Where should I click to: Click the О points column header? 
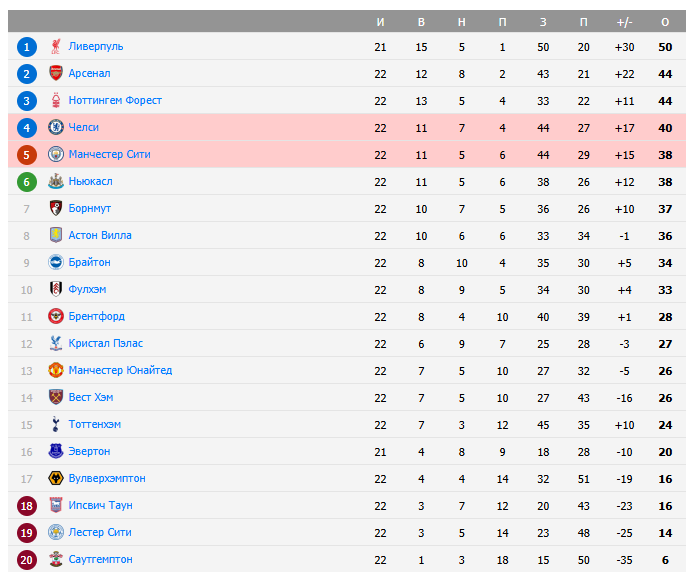(665, 22)
